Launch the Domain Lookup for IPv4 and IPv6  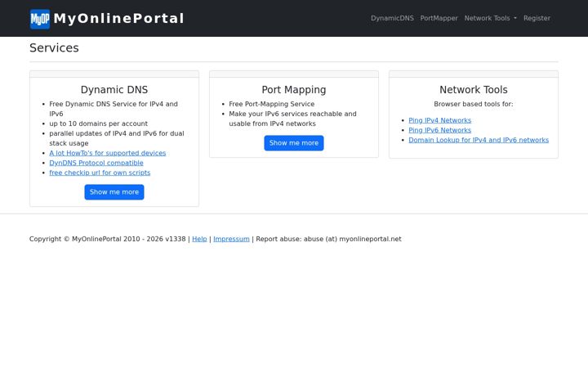click(479, 140)
